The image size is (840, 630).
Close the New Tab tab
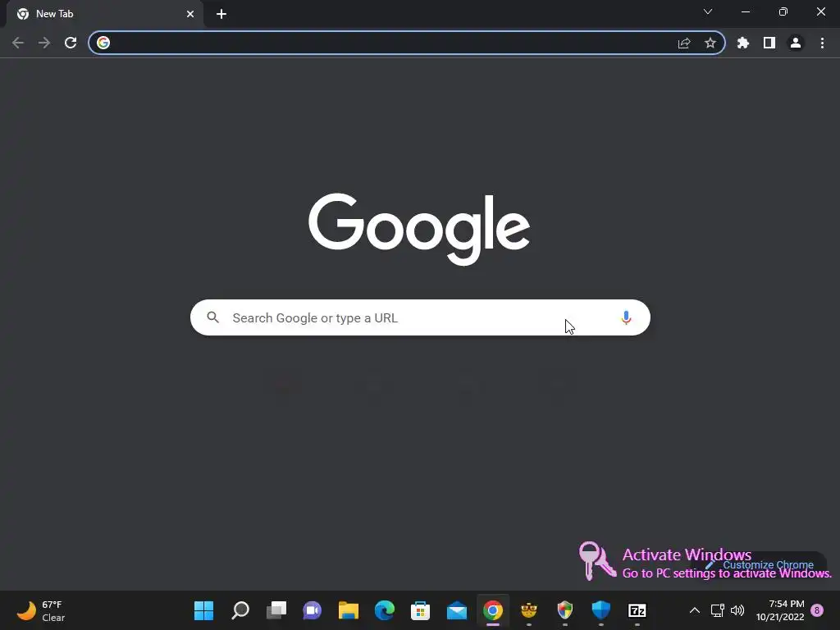[190, 14]
